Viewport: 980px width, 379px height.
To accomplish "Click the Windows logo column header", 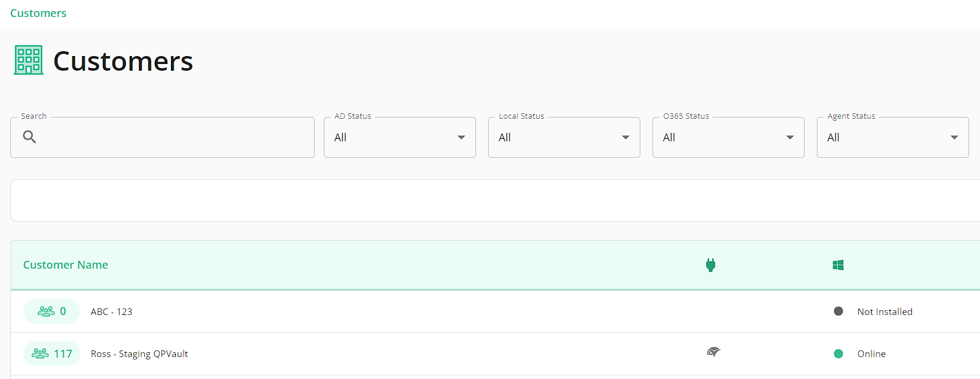I will [838, 265].
